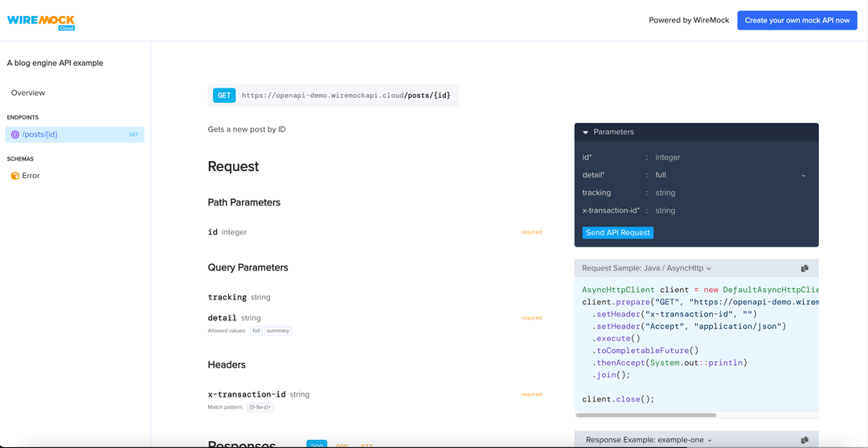Click the WireMock Cloud logo
The image size is (868, 448).
click(x=41, y=22)
